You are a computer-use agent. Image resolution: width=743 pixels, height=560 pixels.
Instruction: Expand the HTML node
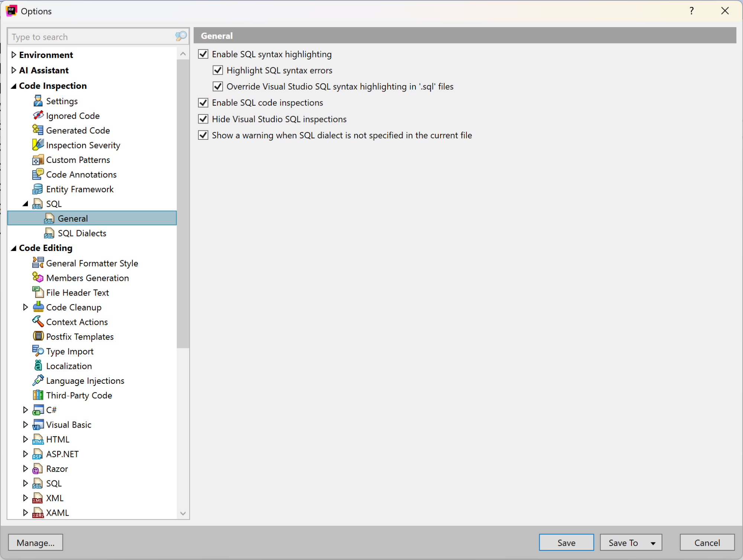click(25, 439)
